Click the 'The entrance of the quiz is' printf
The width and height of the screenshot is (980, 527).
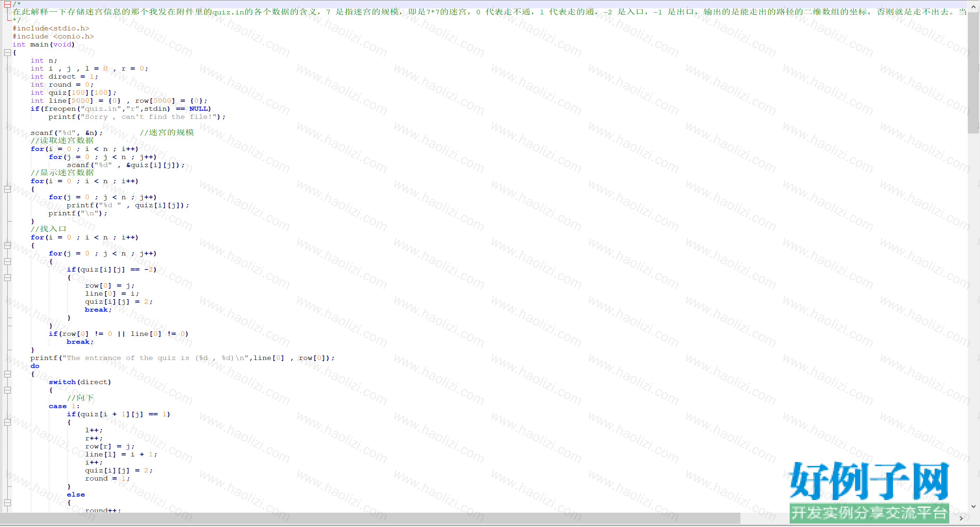[183, 358]
